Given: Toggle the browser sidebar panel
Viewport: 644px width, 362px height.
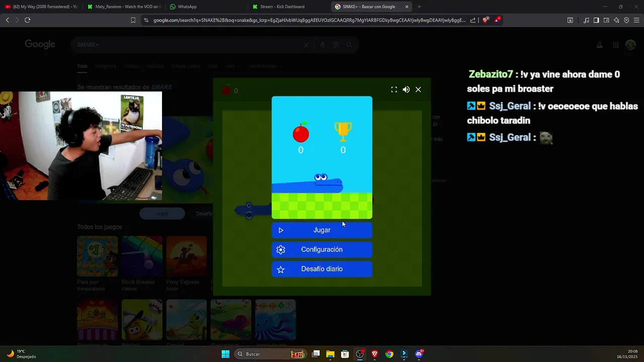Looking at the screenshot, I should pos(596,20).
